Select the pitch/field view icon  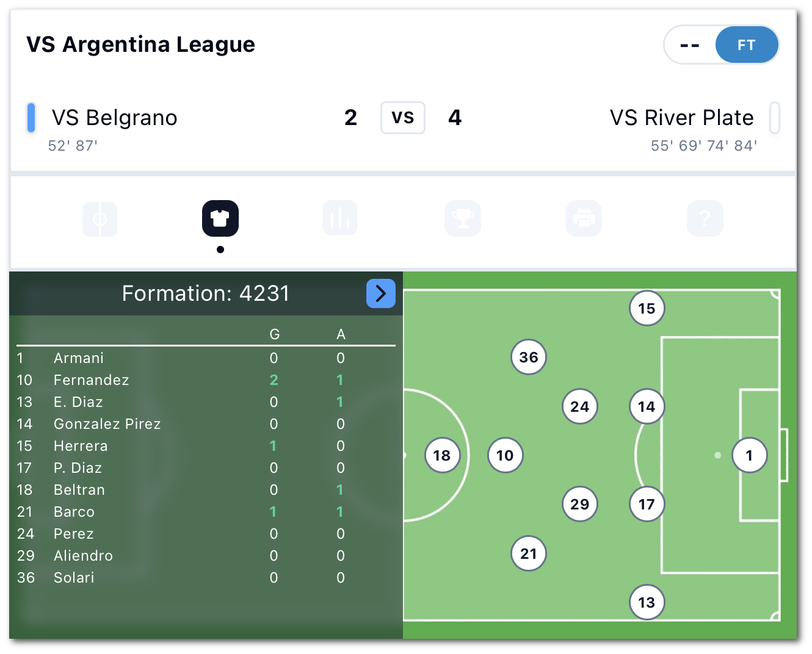point(100,218)
